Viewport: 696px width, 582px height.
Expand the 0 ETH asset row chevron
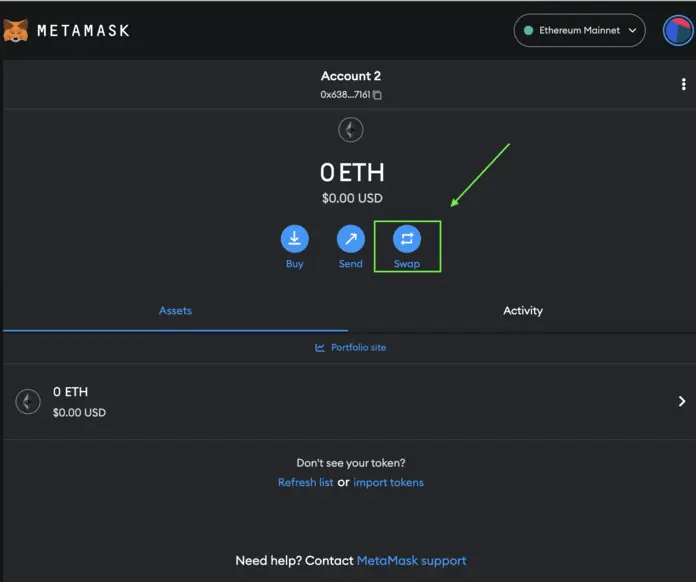(x=682, y=401)
